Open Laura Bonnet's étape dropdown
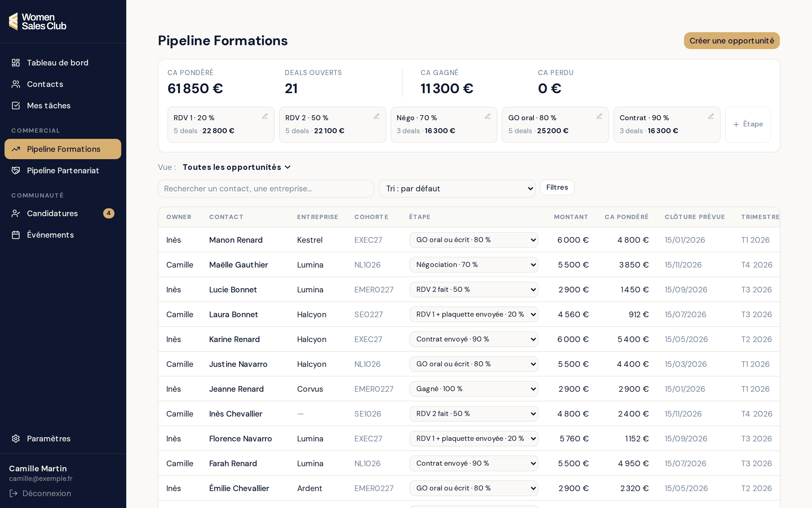 (x=474, y=314)
